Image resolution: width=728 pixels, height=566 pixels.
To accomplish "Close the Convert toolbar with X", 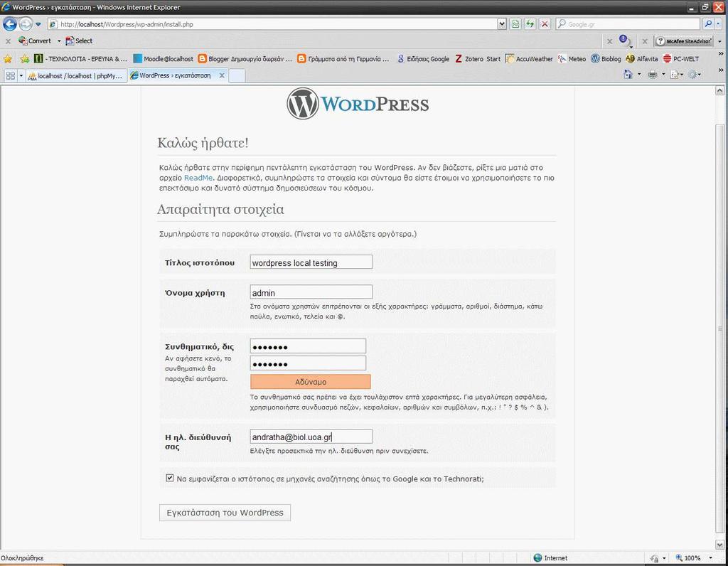I will click(x=8, y=41).
